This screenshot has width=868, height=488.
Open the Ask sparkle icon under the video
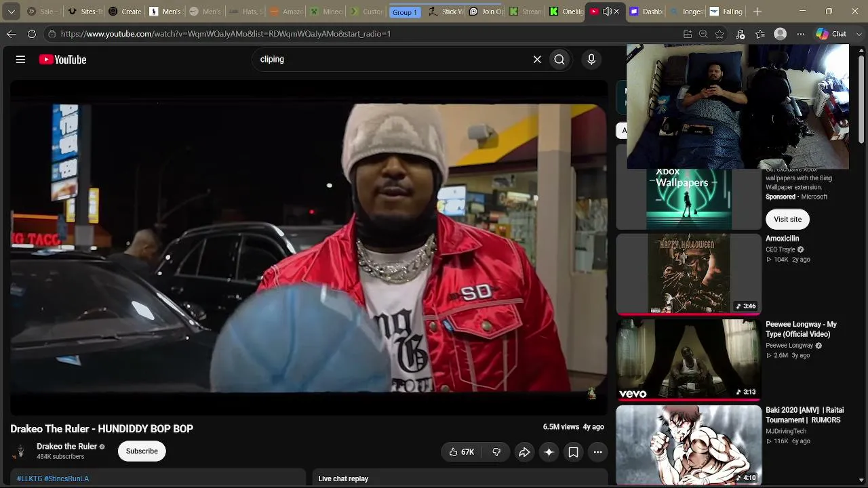[x=549, y=452]
